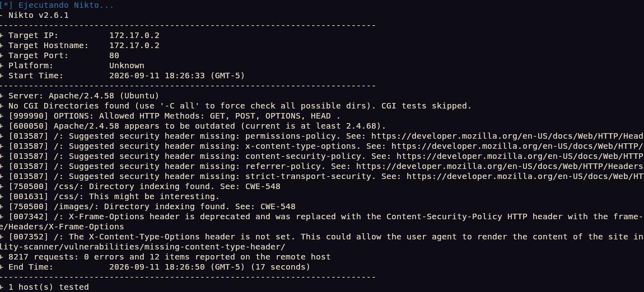644x292 pixels.
Task: Click the permissions-policy Mozilla docs link
Action: (x=508, y=136)
